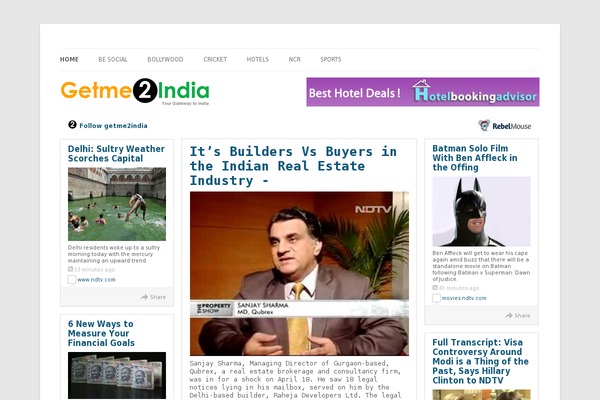
Task: Open Builders Vs Buyers article headline
Action: (x=293, y=166)
